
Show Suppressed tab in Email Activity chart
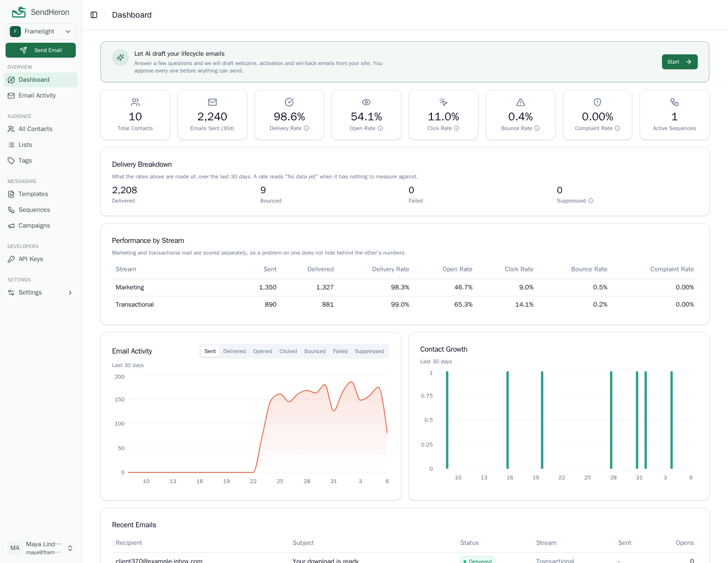click(370, 351)
